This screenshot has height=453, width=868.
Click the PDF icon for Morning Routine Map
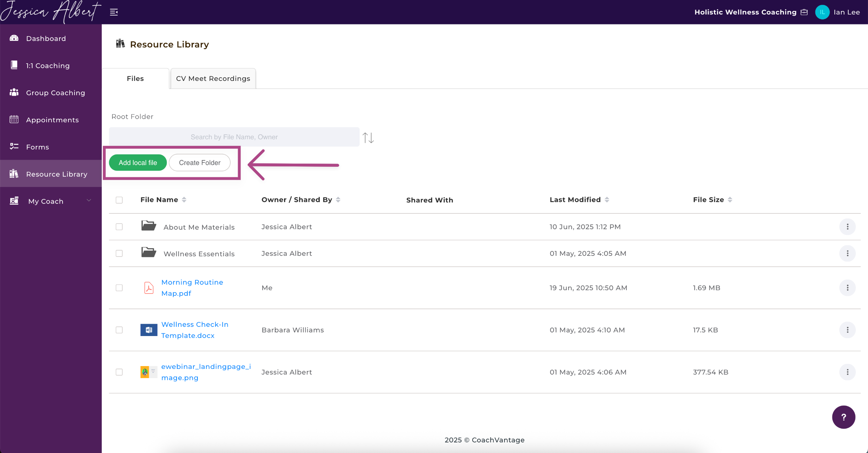[x=149, y=288]
